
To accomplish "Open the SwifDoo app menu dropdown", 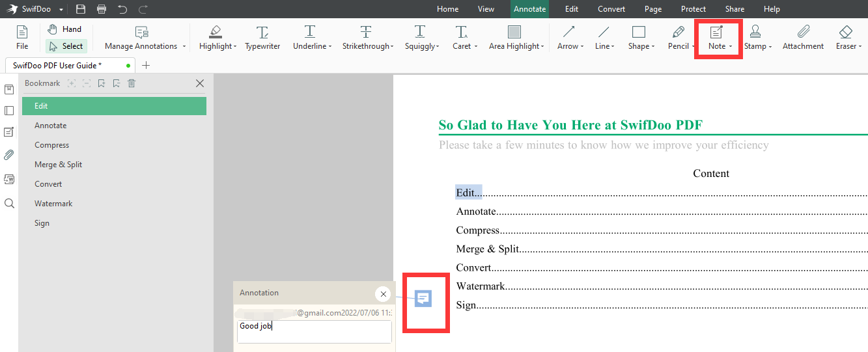I will coord(61,10).
